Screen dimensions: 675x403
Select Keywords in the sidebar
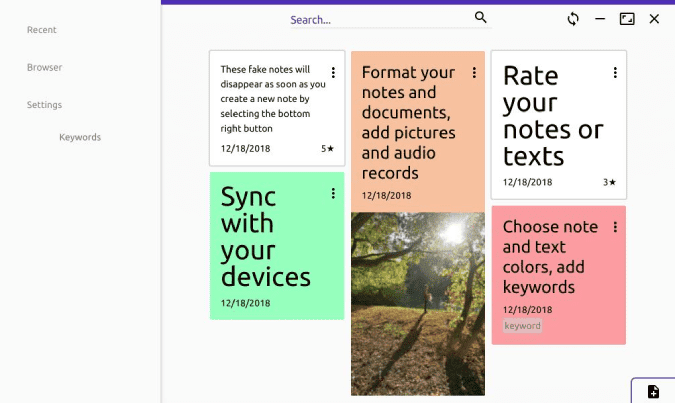[x=80, y=137]
